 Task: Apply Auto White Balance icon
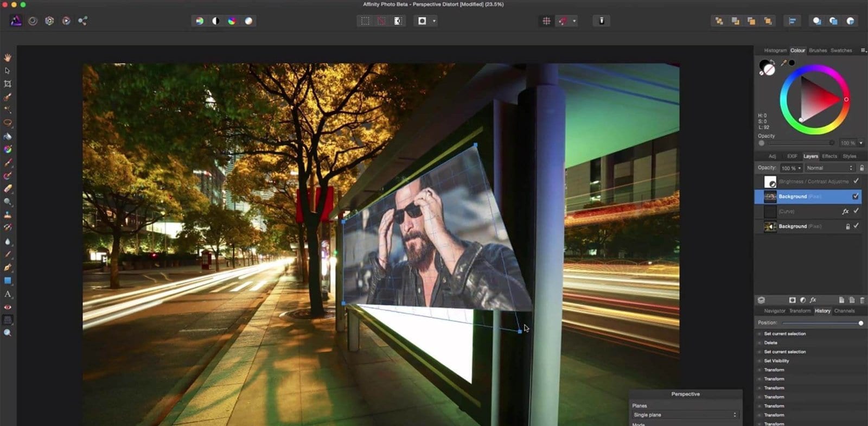248,21
